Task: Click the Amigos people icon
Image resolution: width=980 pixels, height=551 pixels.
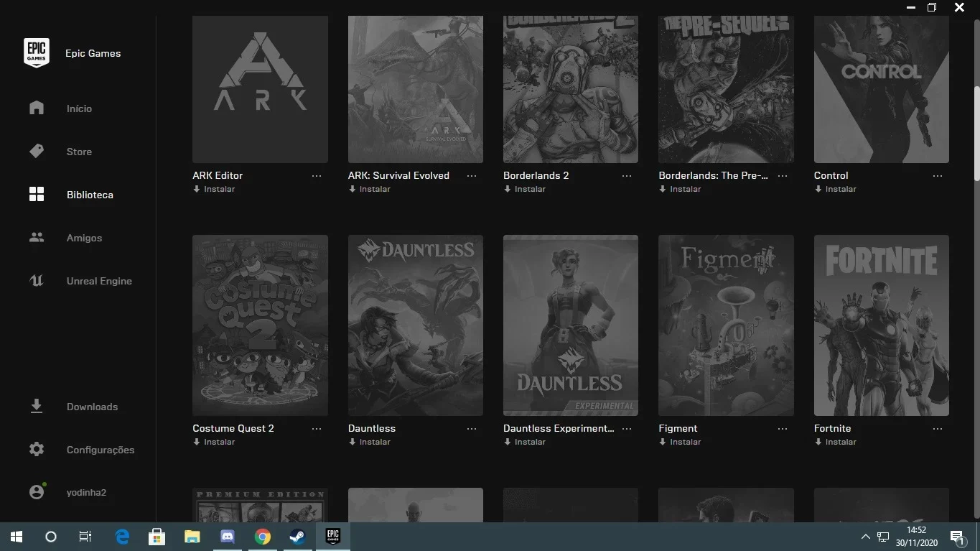Action: 37,237
